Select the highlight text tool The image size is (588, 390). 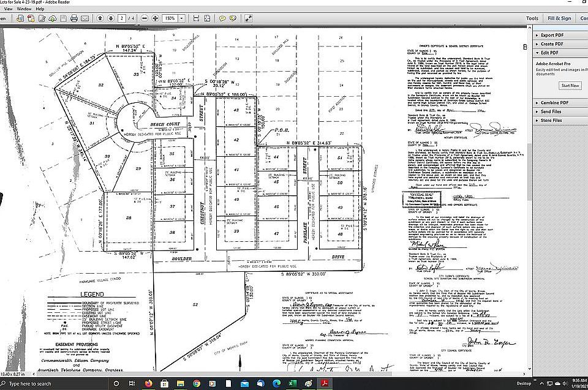(233, 18)
